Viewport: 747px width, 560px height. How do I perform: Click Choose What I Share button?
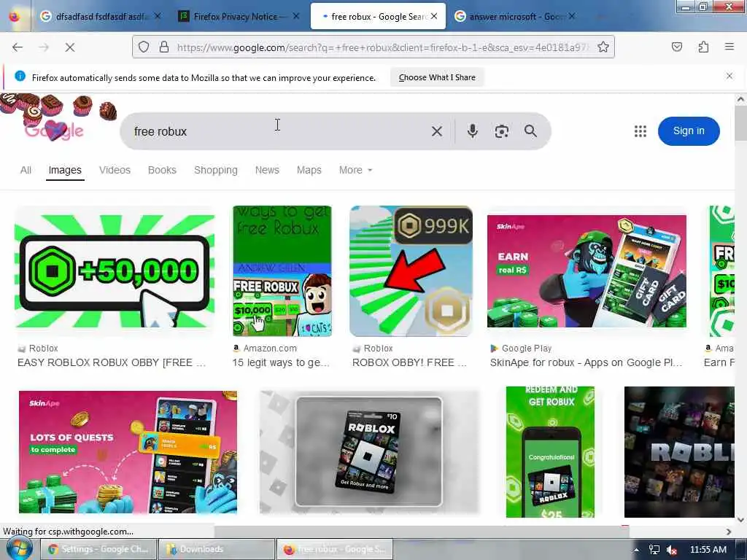[x=437, y=77]
